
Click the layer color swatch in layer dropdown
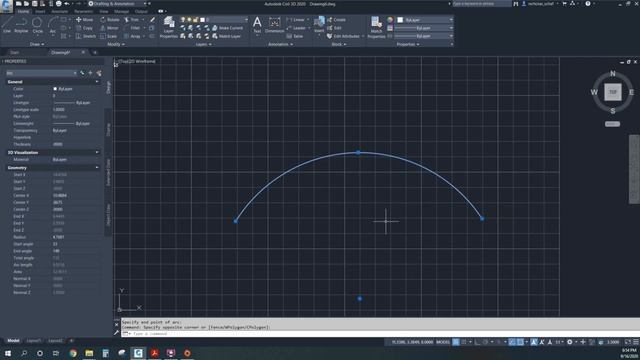pyautogui.click(x=202, y=20)
